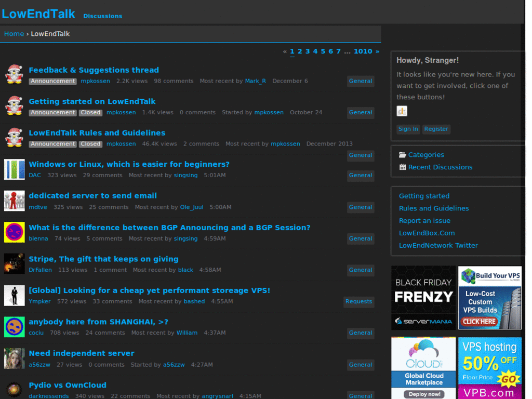
Task: Click the Sign In button
Action: (x=408, y=129)
